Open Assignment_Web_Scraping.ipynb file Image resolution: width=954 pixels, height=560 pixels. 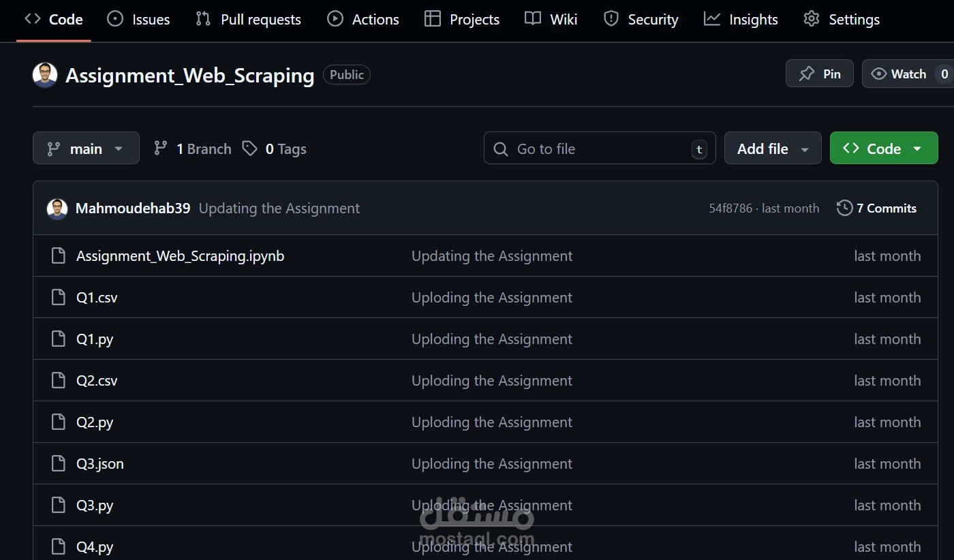point(180,256)
